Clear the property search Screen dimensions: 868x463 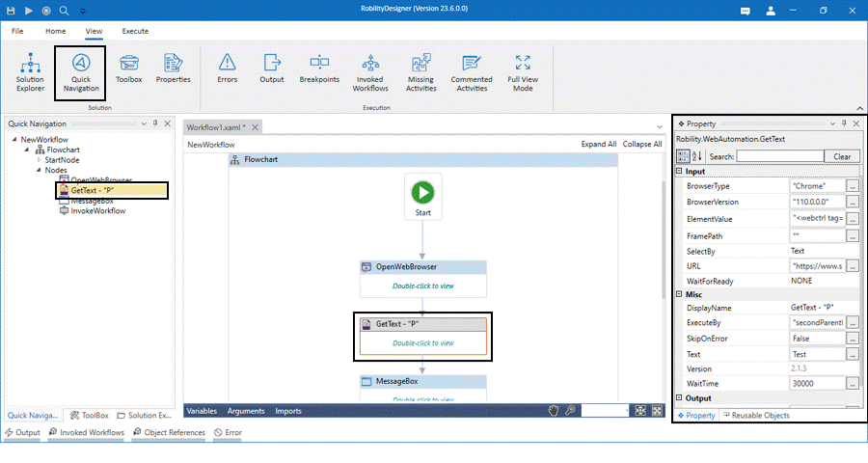click(x=842, y=156)
